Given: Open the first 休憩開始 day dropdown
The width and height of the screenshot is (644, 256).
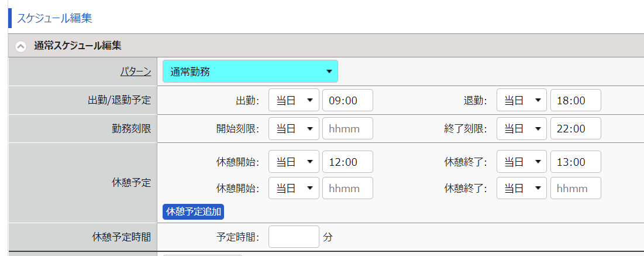Looking at the screenshot, I should 294,162.
